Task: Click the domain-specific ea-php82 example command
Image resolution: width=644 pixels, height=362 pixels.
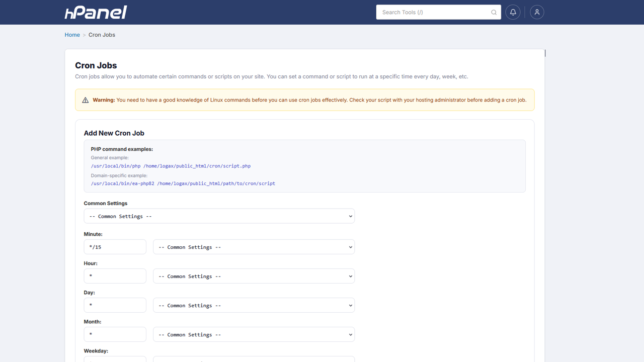Action: point(183,184)
